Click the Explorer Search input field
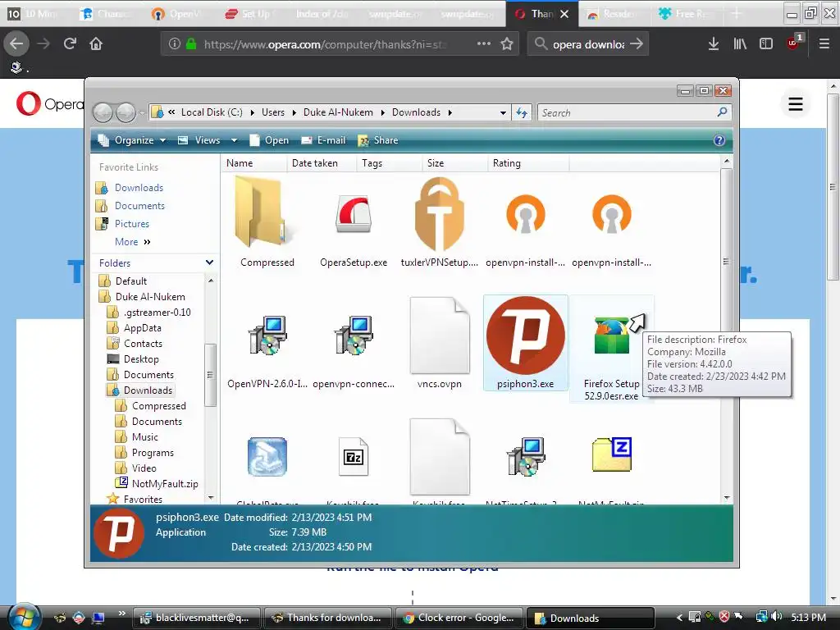The height and width of the screenshot is (630, 840). pos(628,112)
